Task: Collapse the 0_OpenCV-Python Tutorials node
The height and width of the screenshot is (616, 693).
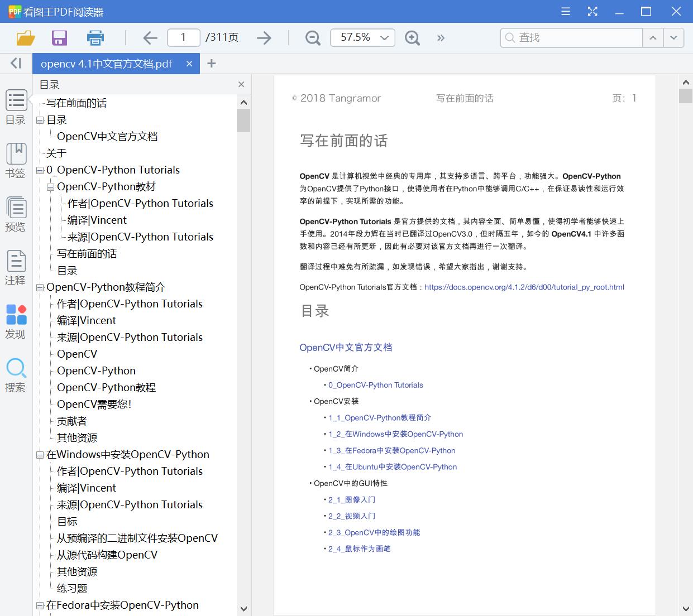Action: point(39,170)
